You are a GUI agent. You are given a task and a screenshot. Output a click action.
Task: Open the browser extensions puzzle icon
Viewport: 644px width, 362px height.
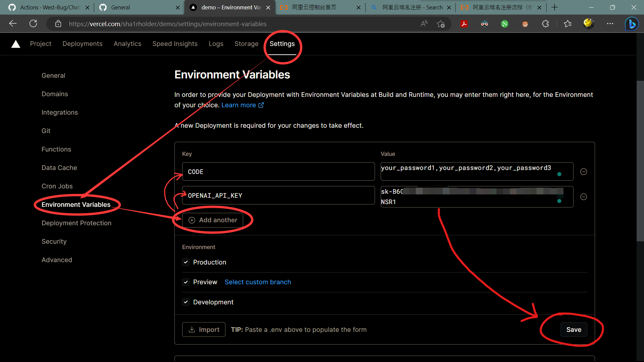[x=545, y=24]
